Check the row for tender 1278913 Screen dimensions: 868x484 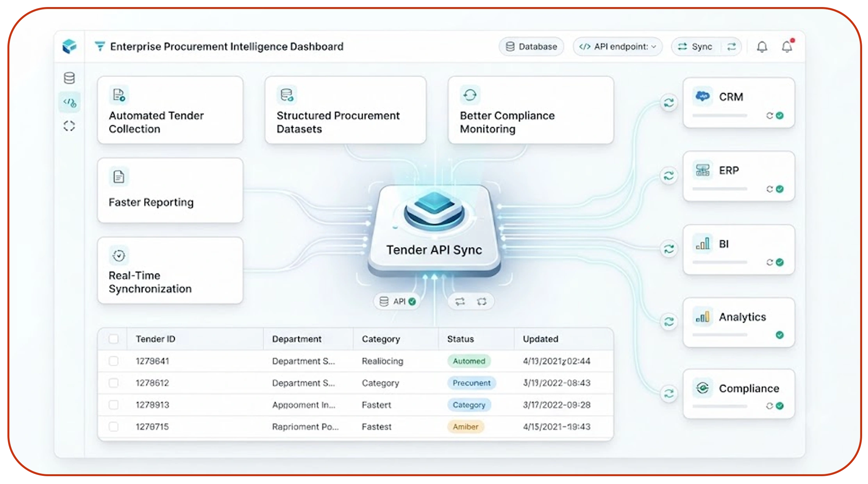[114, 405]
